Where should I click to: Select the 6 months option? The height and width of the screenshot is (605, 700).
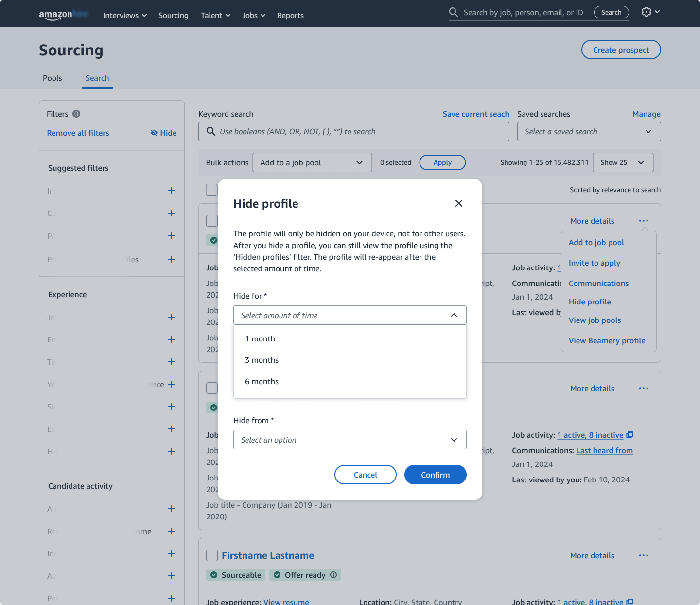point(350,381)
